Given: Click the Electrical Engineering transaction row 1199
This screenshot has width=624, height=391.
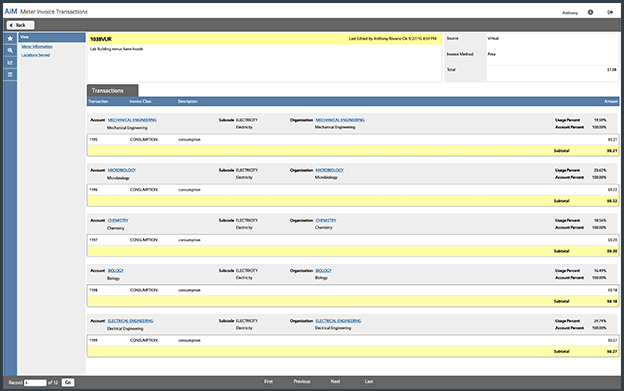Looking at the screenshot, I should [353, 340].
